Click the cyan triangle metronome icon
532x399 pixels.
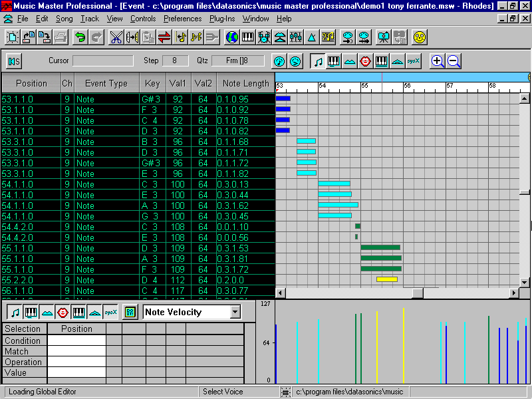click(311, 37)
